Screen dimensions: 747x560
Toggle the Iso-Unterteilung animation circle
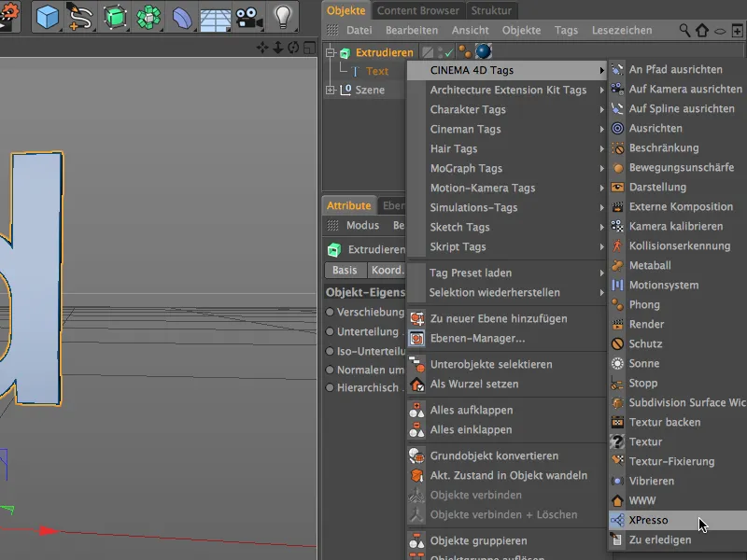tap(330, 351)
